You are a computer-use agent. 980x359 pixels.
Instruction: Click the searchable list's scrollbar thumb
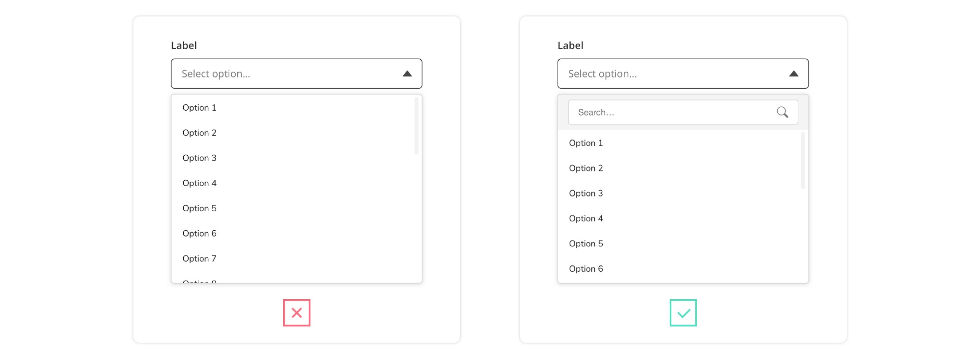tap(803, 161)
